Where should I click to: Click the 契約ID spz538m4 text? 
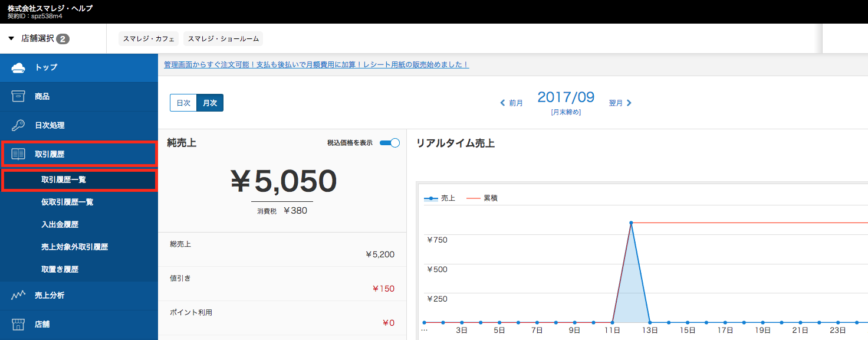click(x=35, y=17)
